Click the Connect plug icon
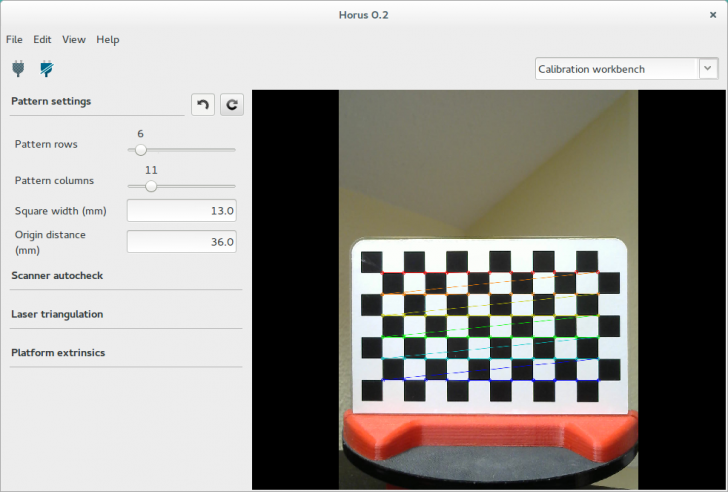728x492 pixels. pyautogui.click(x=18, y=69)
